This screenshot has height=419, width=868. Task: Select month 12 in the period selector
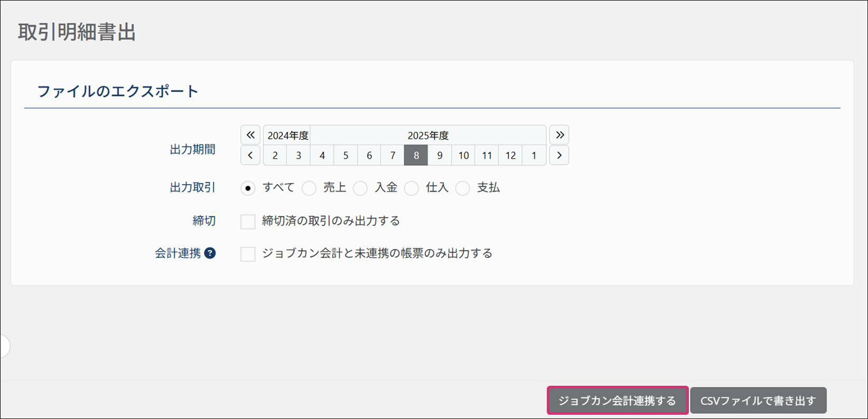(510, 156)
